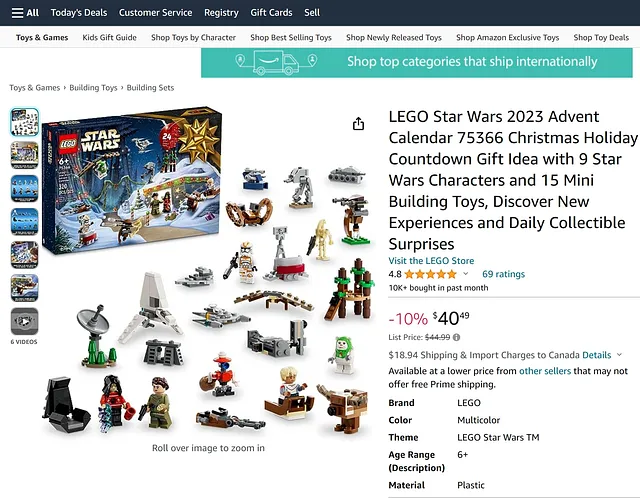Open the 69 ratings link
Image resolution: width=640 pixels, height=498 pixels.
click(503, 274)
